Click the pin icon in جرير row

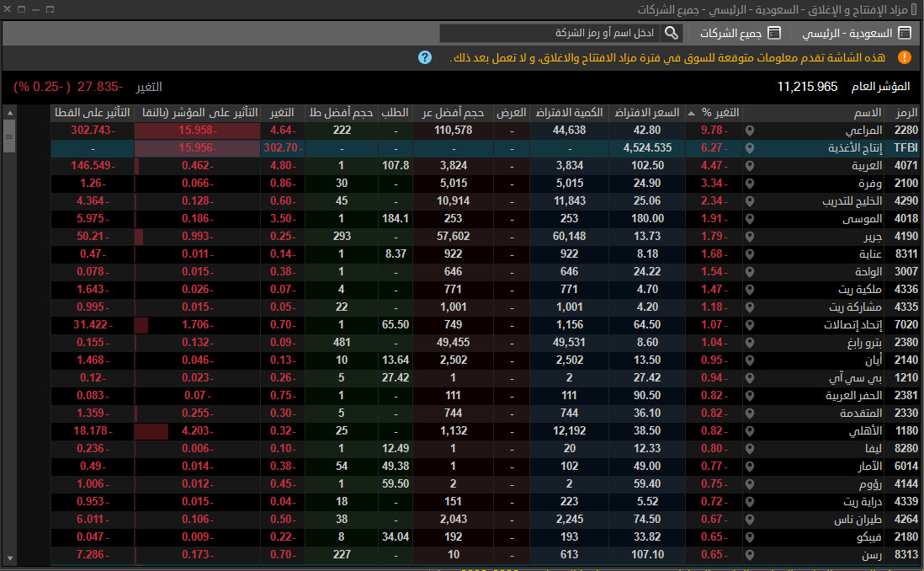[x=750, y=237]
